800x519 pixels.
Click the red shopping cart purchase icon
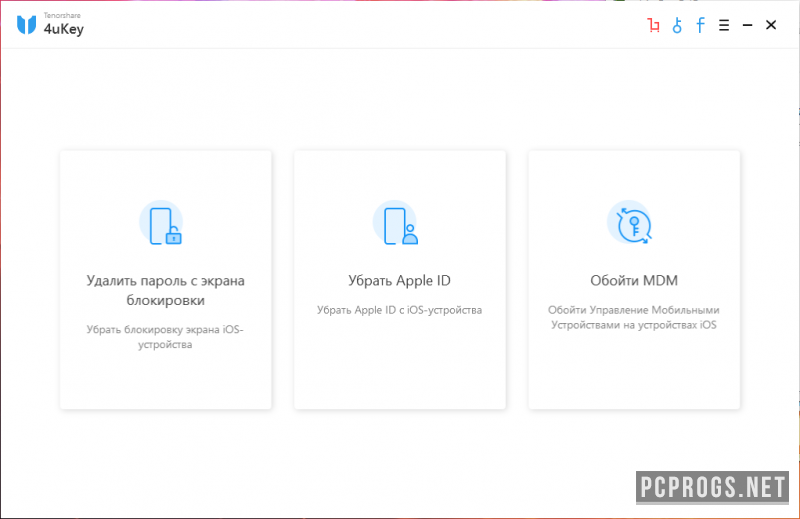pos(654,25)
